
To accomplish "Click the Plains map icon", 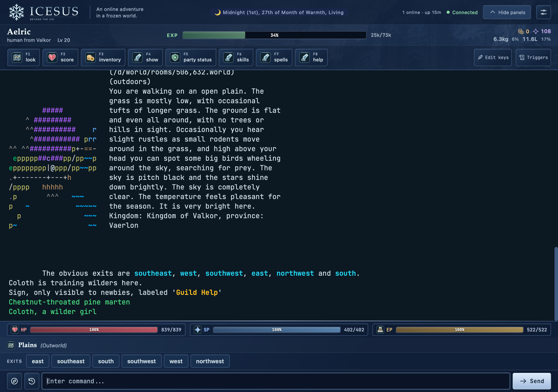I will [x=11, y=345].
